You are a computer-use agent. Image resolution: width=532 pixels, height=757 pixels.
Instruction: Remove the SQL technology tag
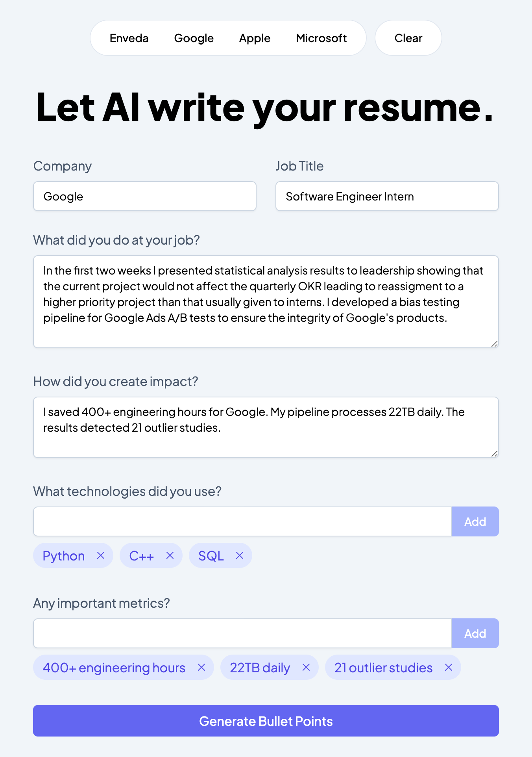point(240,555)
